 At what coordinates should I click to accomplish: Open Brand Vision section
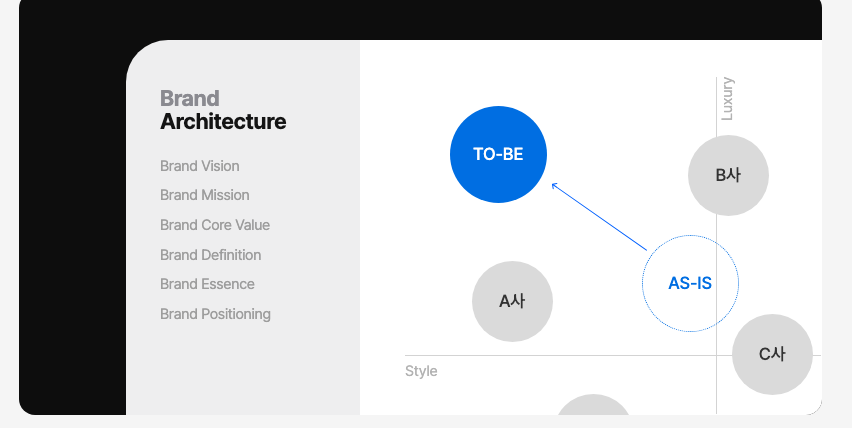[199, 166]
